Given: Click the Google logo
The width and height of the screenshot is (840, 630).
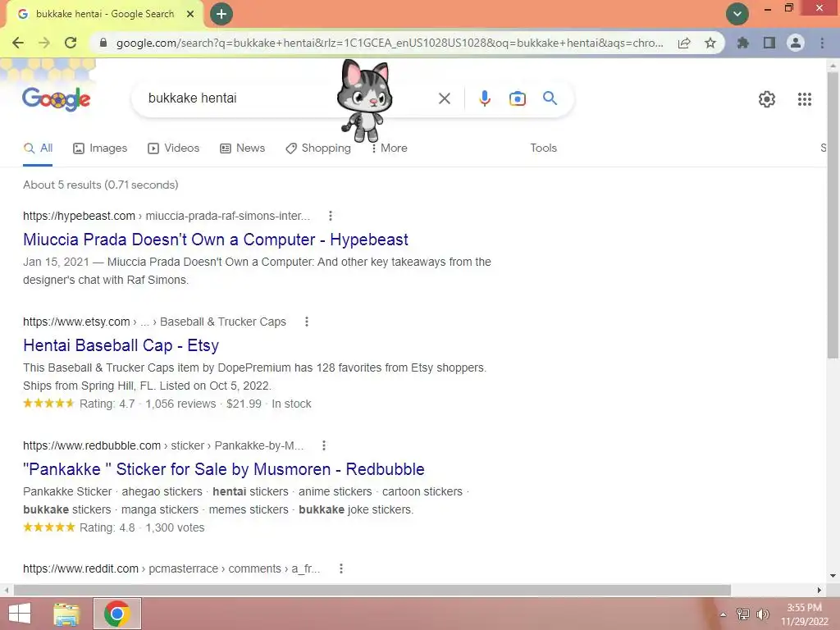Looking at the screenshot, I should (x=57, y=98).
